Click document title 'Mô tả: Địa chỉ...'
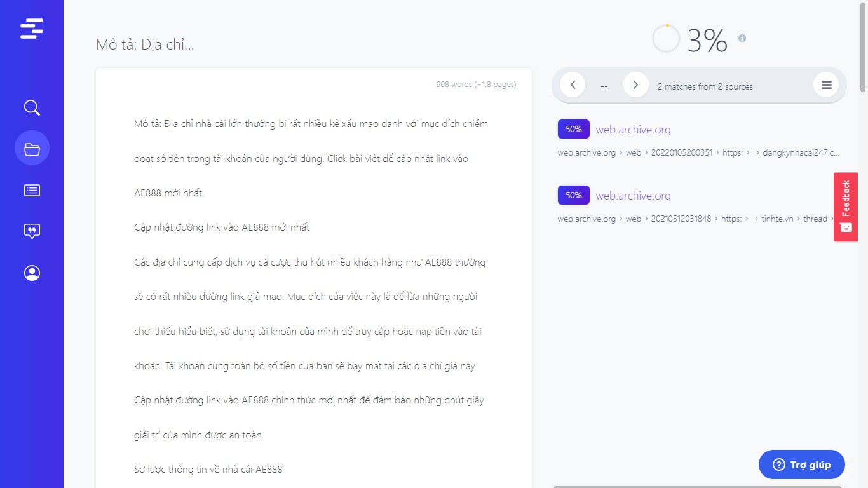The image size is (868, 488). (x=145, y=44)
